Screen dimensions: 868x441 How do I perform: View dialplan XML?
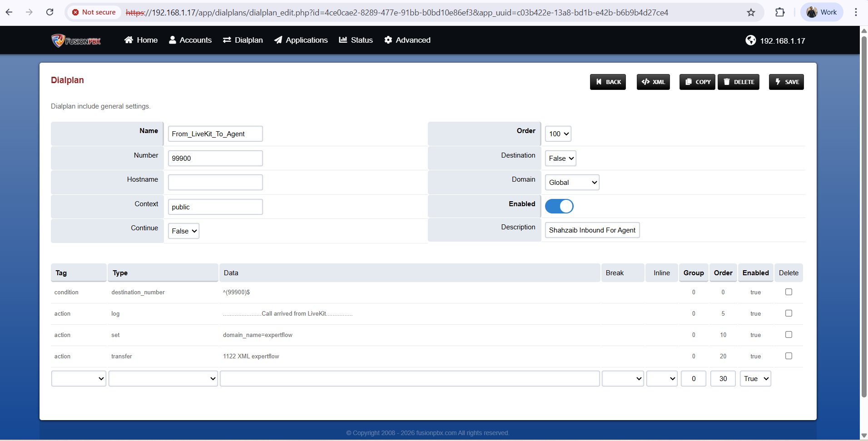click(x=653, y=82)
